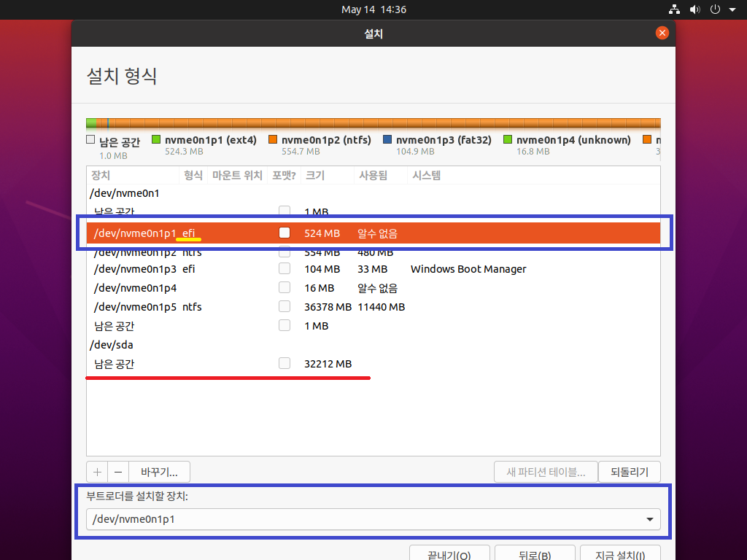Click the 설치 형식 heading
The height and width of the screenshot is (560, 747).
[122, 76]
